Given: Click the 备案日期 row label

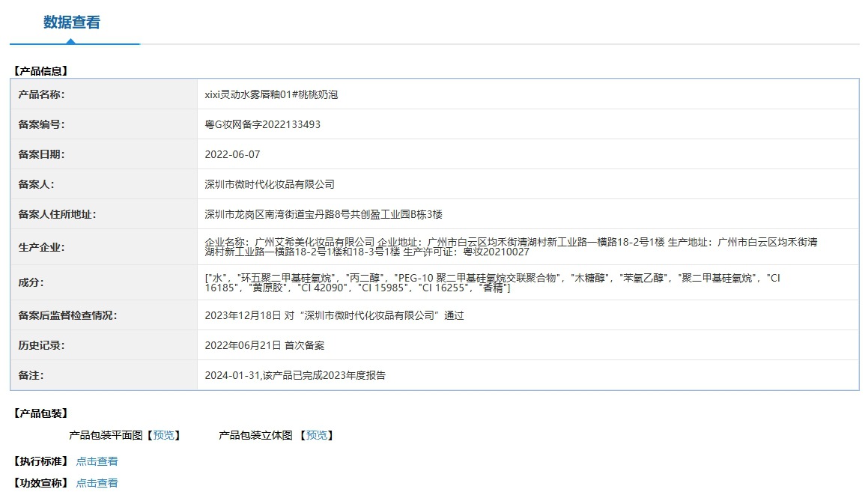Looking at the screenshot, I should 41,154.
